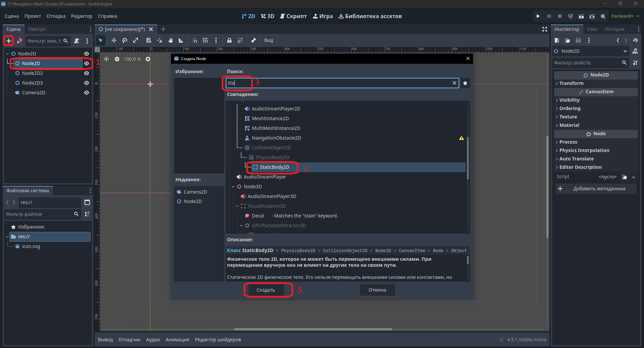Click the Создать button
Screen dimensions: 644x348
click(x=266, y=290)
